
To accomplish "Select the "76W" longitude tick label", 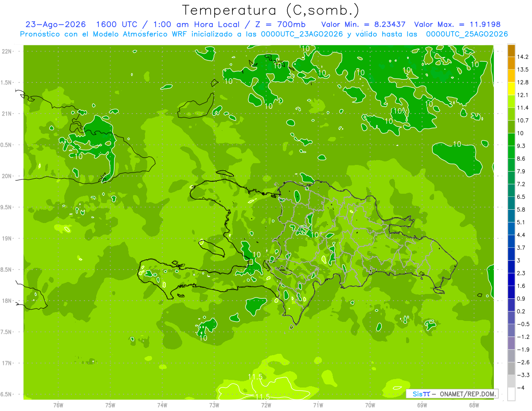I will pyautogui.click(x=58, y=405).
